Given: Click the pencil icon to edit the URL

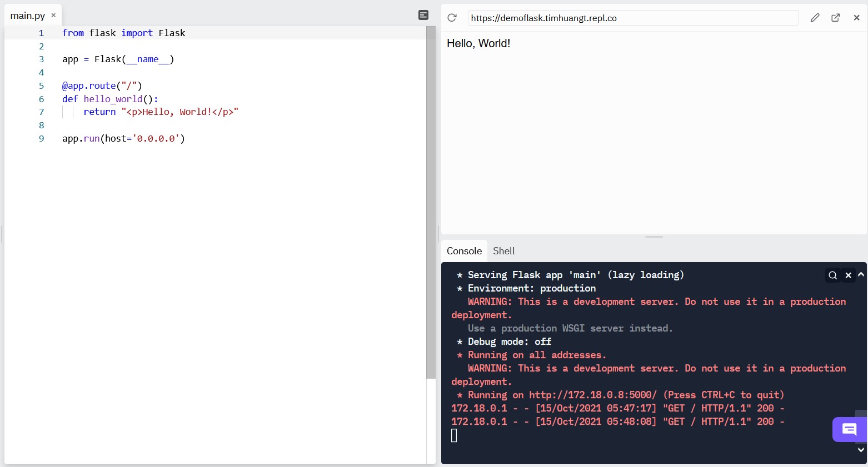Looking at the screenshot, I should coord(815,18).
